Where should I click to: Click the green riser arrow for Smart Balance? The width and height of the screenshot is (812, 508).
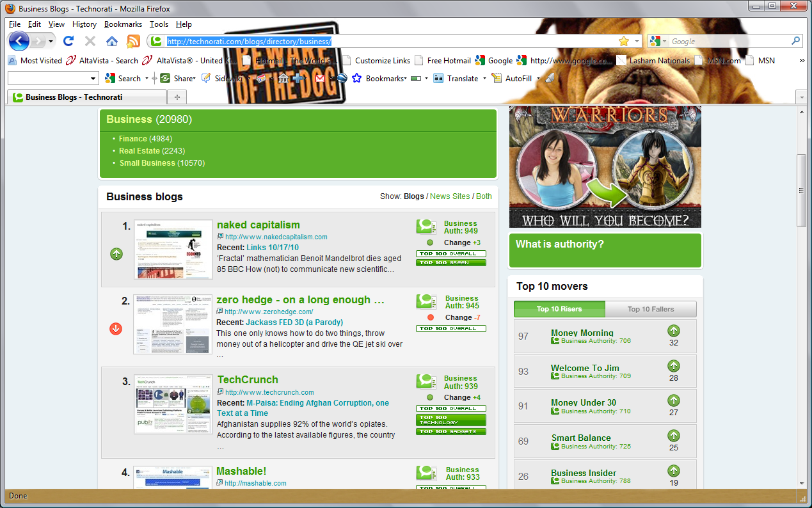point(674,436)
